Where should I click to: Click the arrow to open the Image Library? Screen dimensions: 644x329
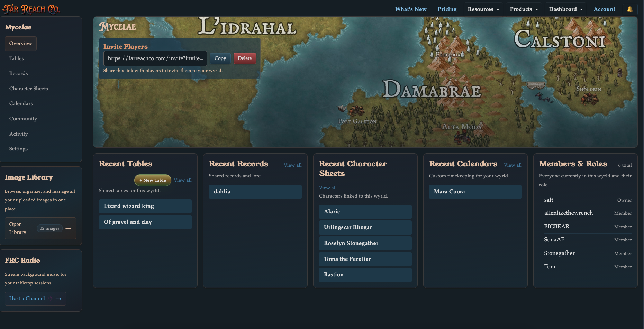pos(68,228)
